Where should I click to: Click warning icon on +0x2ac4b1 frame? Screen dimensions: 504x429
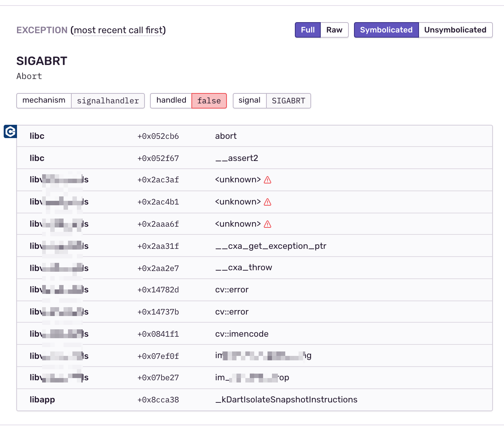pos(268,202)
